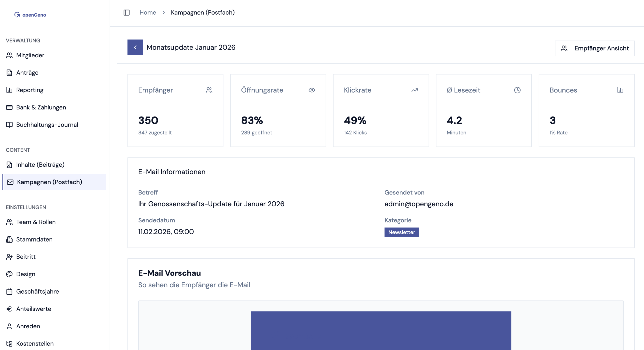The height and width of the screenshot is (350, 644).
Task: Click the people icon in Empfänger card
Action: point(209,90)
